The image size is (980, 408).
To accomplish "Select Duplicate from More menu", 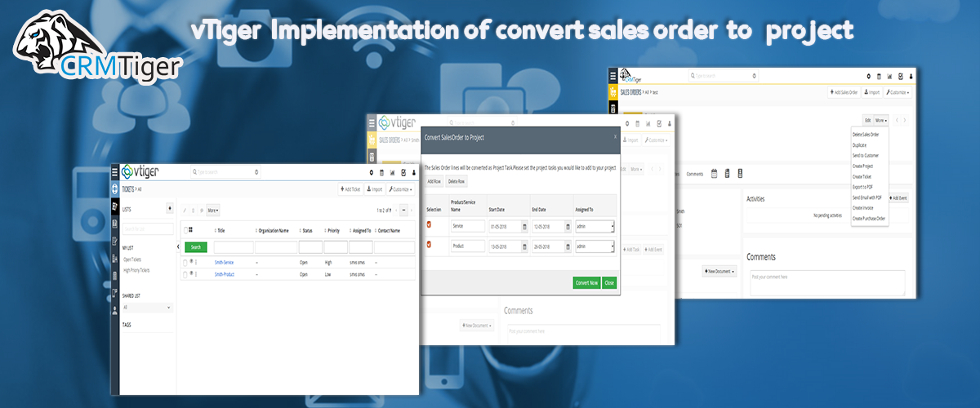I will tap(859, 145).
